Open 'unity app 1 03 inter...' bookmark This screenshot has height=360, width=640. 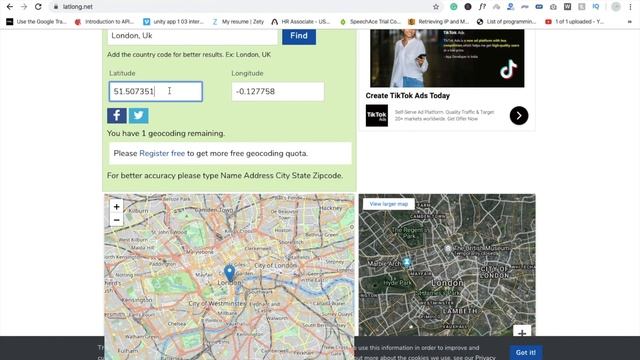pyautogui.click(x=173, y=22)
